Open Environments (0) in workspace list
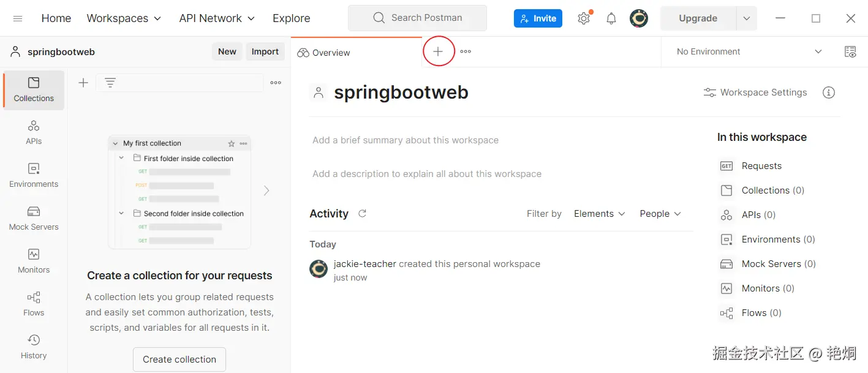Image resolution: width=868 pixels, height=373 pixels. [768, 239]
